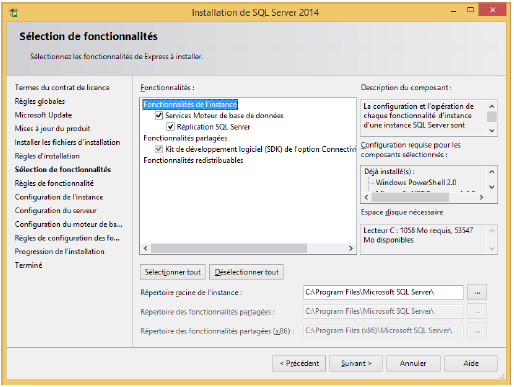This screenshot has width=514, height=387.
Task: Browse for the Répertoire racine de l'instance folder
Action: pos(477,292)
